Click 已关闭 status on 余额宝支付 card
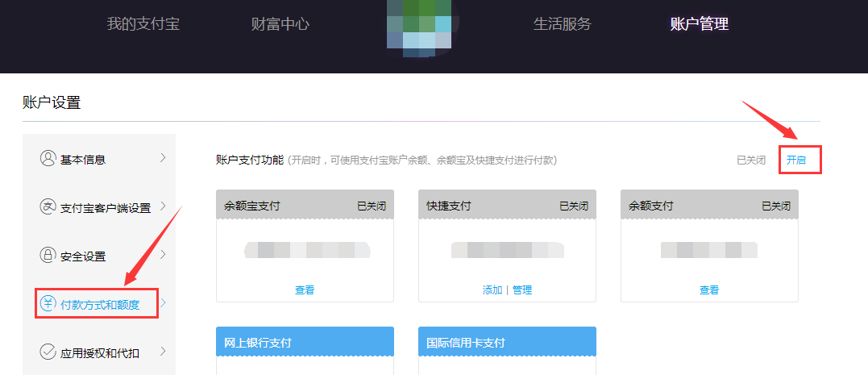The width and height of the screenshot is (868, 375). point(372,206)
